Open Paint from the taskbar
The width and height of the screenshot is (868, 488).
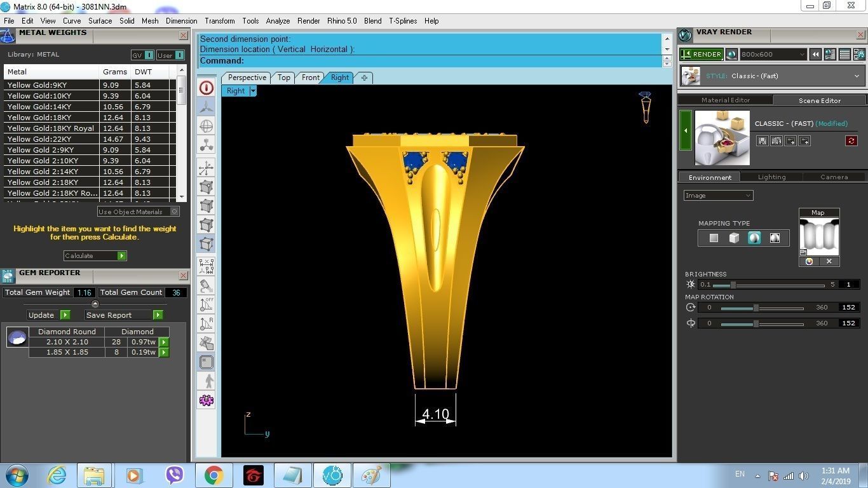pyautogui.click(x=371, y=475)
